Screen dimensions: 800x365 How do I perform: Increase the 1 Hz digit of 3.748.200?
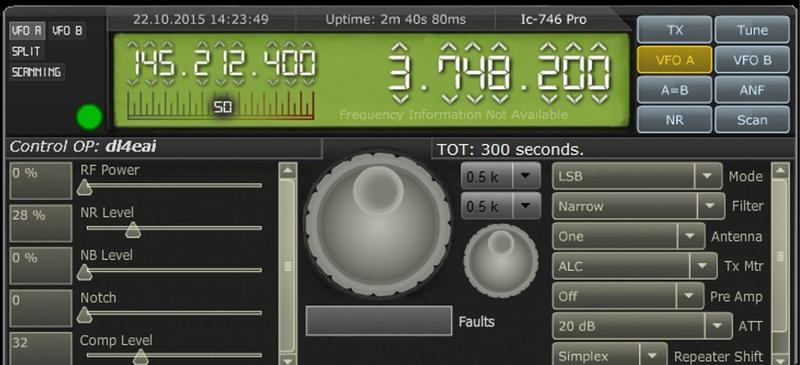(x=598, y=46)
